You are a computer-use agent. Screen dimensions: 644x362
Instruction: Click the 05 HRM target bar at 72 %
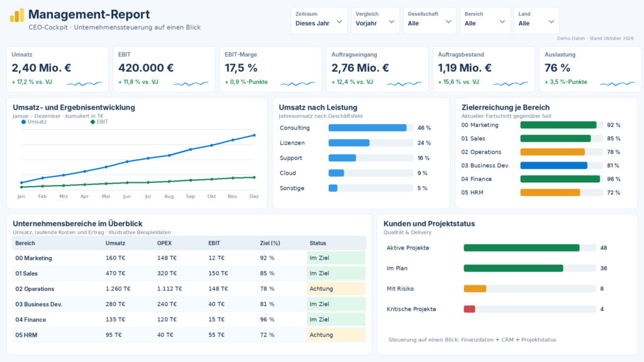click(x=550, y=192)
